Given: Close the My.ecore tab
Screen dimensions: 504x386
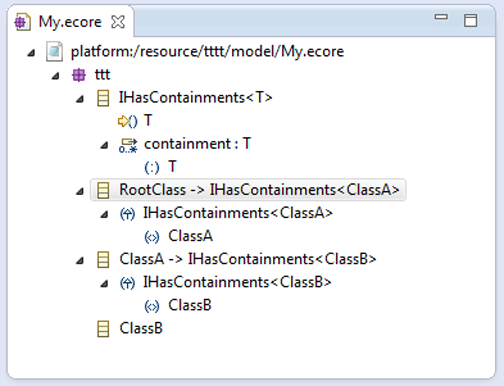Looking at the screenshot, I should (x=118, y=22).
